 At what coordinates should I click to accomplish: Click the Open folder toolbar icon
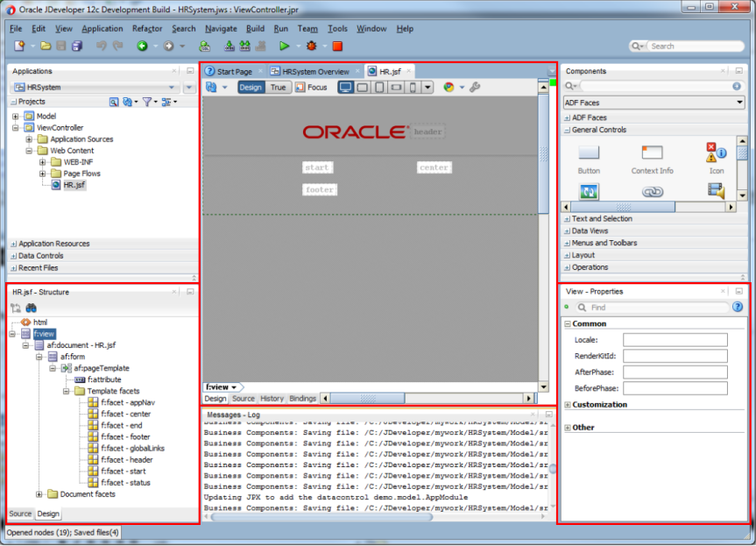coord(46,46)
